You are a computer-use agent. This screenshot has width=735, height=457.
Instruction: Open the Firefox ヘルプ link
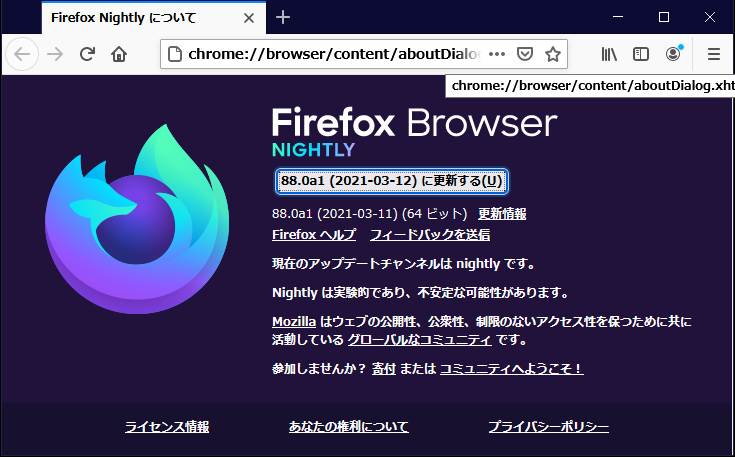314,235
